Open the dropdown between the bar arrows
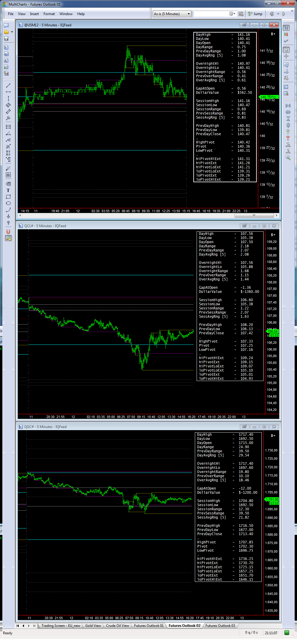Viewport: 297px width, 644px height. [x=278, y=14]
